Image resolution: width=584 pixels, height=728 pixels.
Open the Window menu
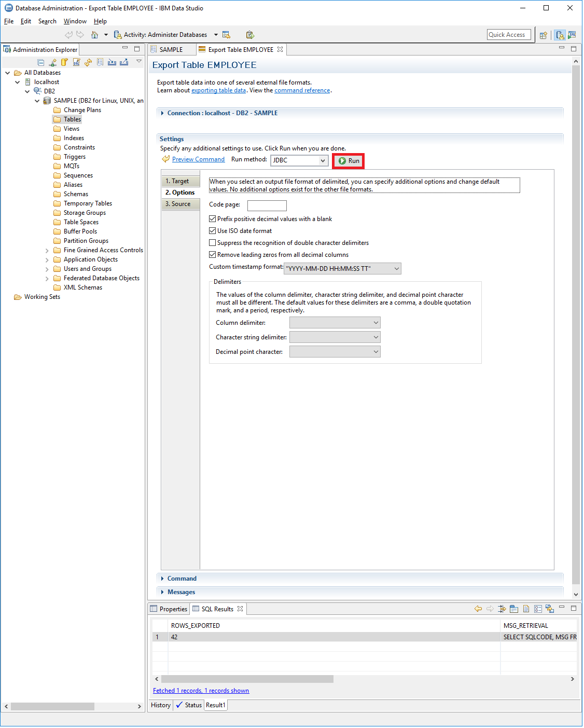(75, 21)
